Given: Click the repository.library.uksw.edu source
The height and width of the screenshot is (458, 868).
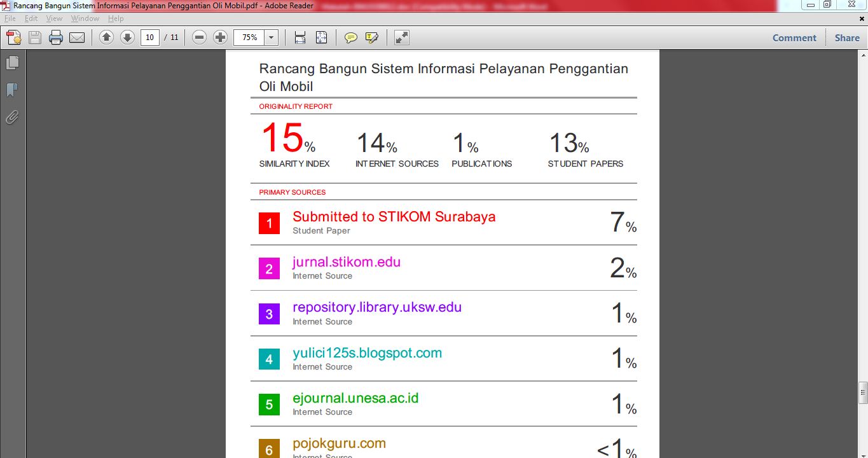Looking at the screenshot, I should [x=377, y=307].
